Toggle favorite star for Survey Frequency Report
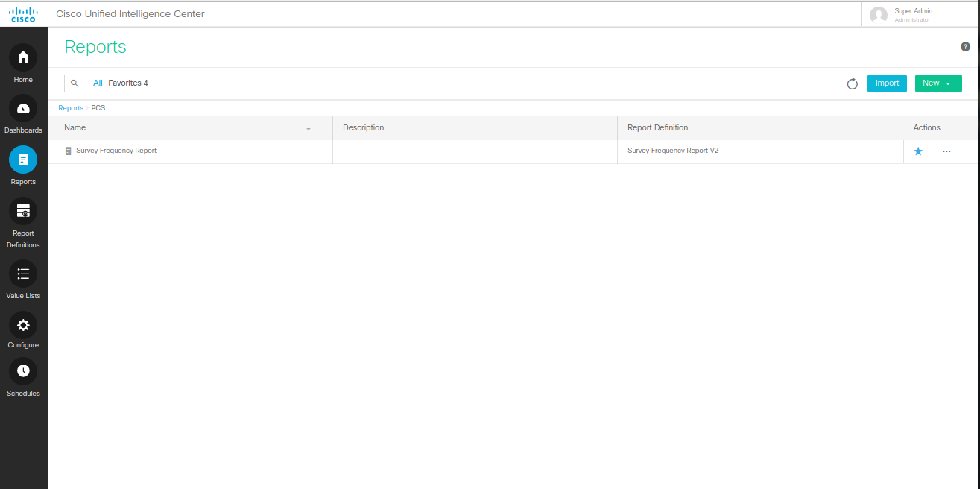Image resolution: width=980 pixels, height=489 pixels. (x=918, y=151)
